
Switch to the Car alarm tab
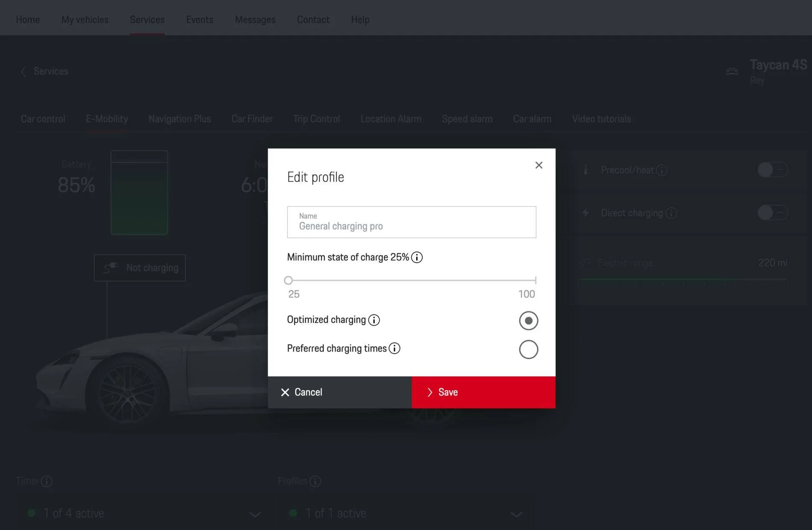[532, 119]
